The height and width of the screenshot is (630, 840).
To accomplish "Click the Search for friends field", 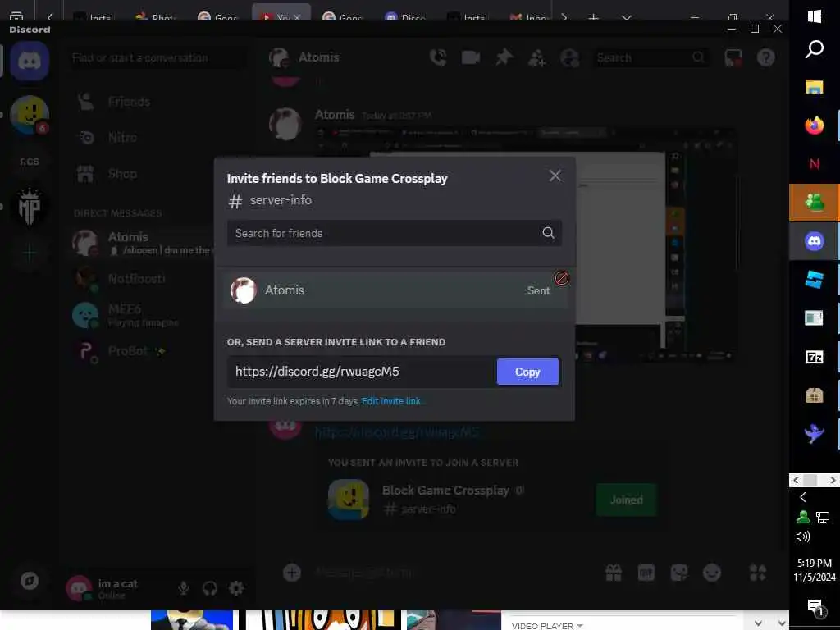I will pyautogui.click(x=395, y=233).
